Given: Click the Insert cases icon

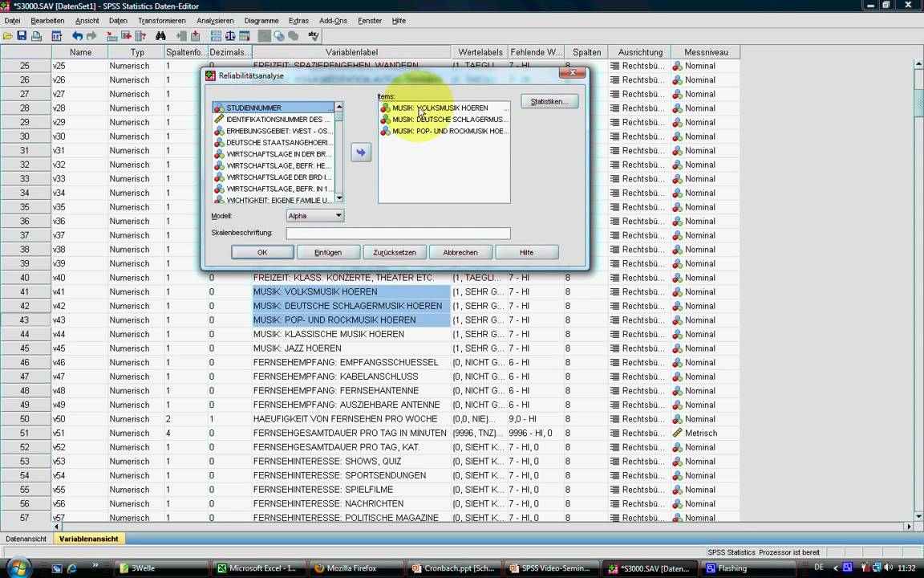Looking at the screenshot, I should pyautogui.click(x=181, y=36).
